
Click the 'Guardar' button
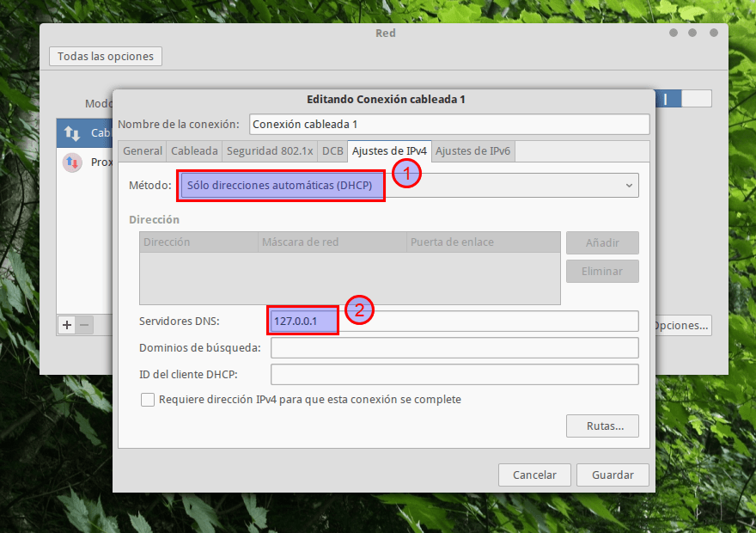coord(613,475)
